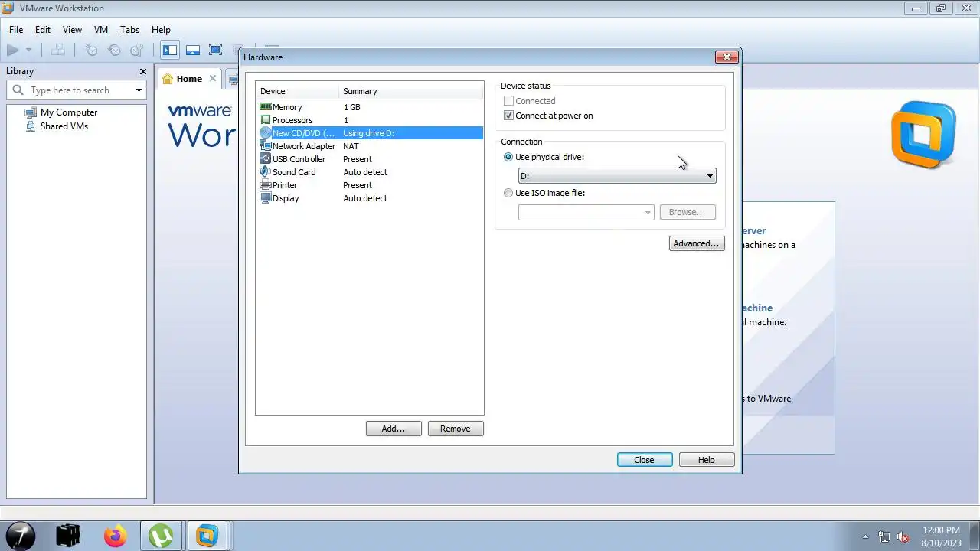Click the 'NAT' summary value

[x=351, y=146]
